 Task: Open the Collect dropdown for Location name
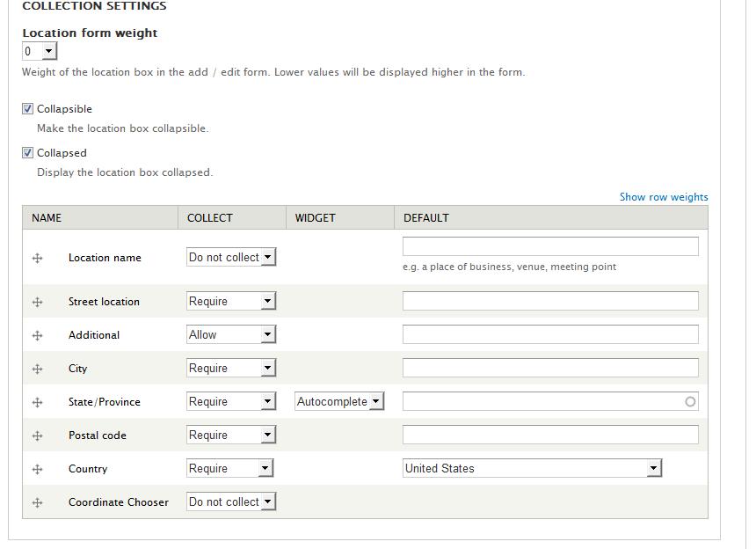click(x=231, y=257)
